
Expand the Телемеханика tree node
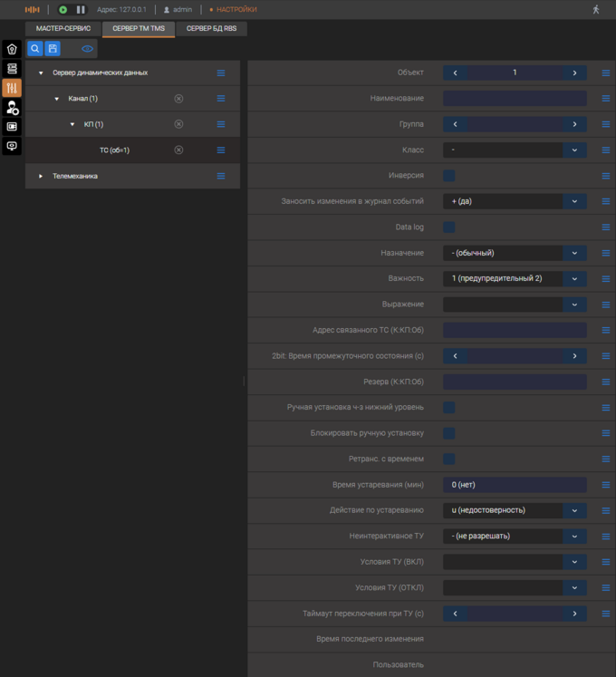(x=41, y=176)
